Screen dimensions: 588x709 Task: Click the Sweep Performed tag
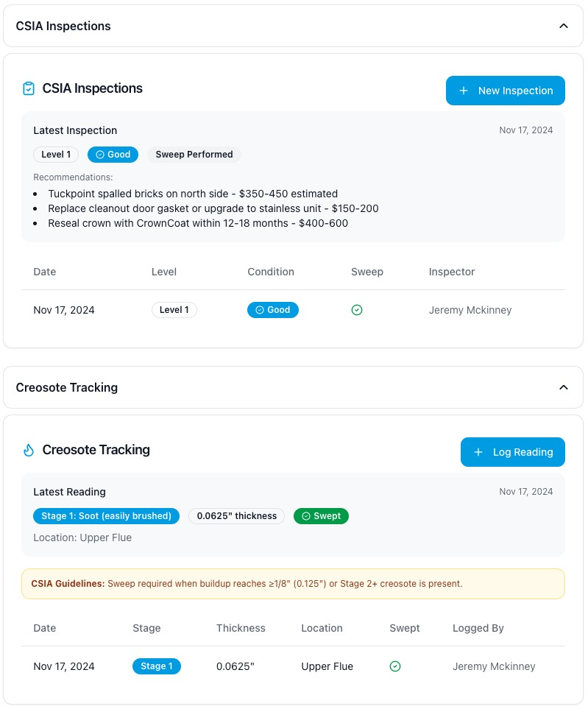tap(194, 155)
